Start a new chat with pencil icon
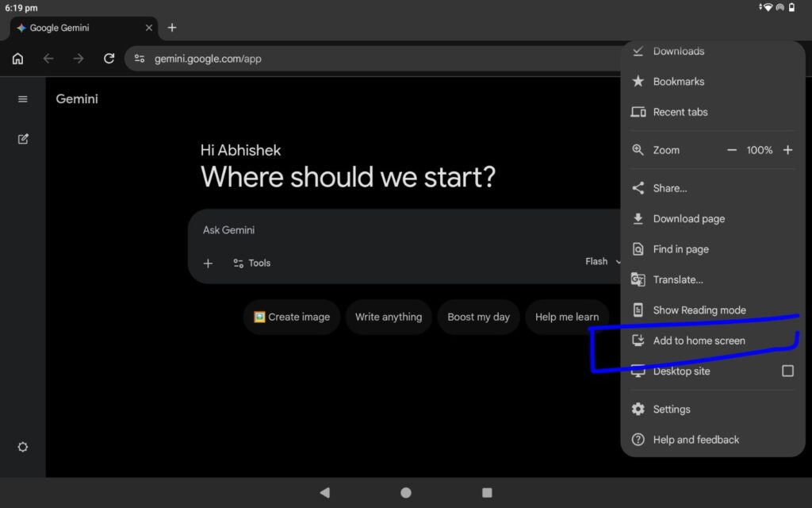 point(23,139)
